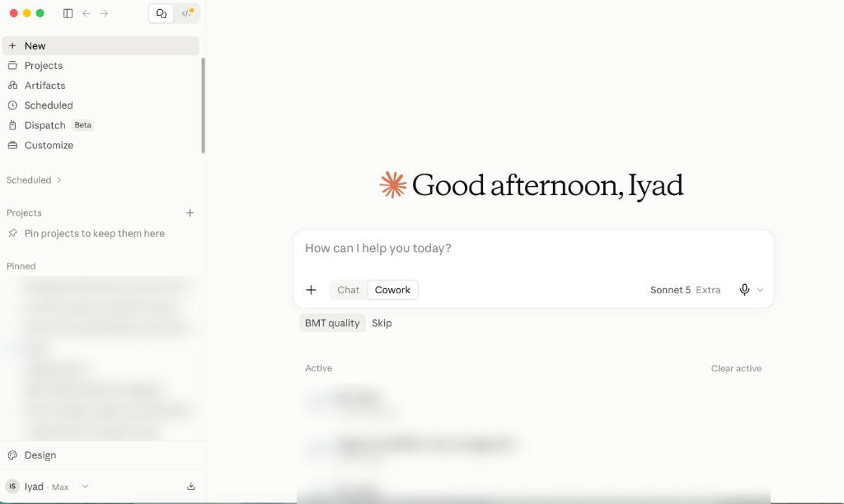Click the Active section label

point(319,368)
